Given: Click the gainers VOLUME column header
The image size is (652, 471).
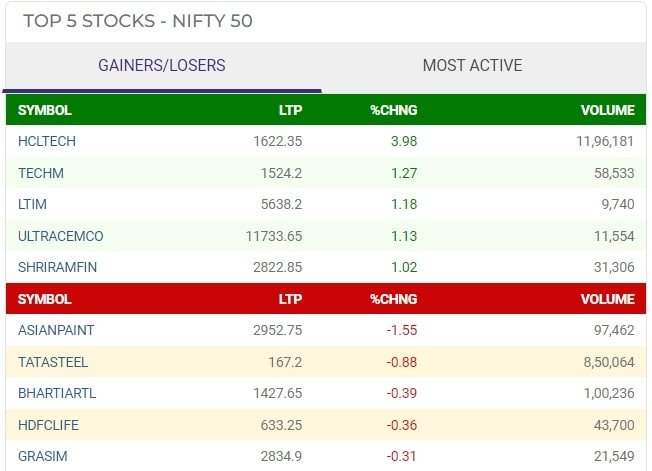Looking at the screenshot, I should [x=608, y=110].
